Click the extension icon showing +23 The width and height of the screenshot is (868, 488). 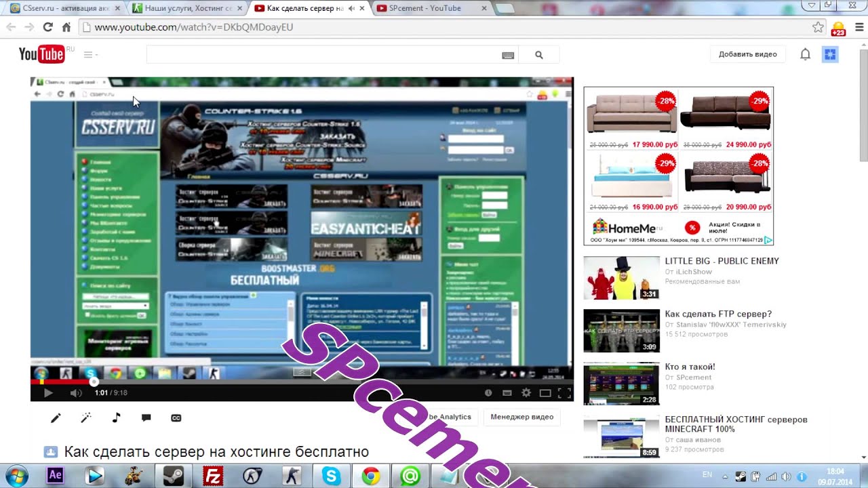[x=838, y=28]
